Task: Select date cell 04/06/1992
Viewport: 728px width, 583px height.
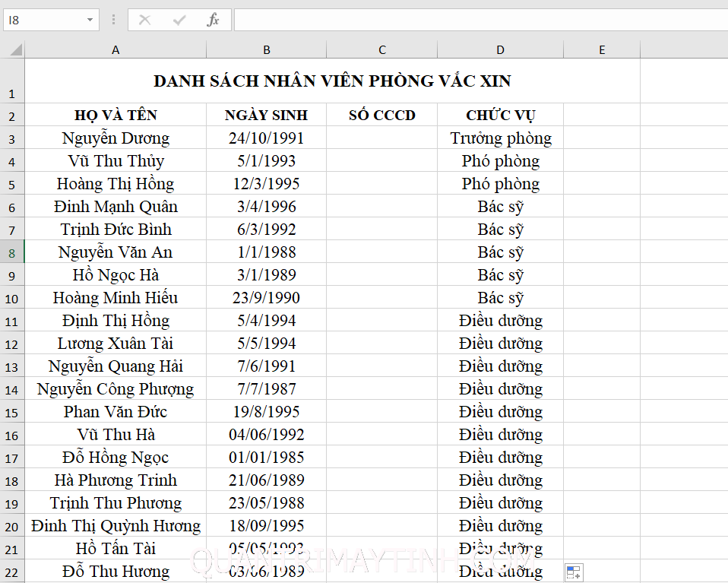Action: click(267, 434)
